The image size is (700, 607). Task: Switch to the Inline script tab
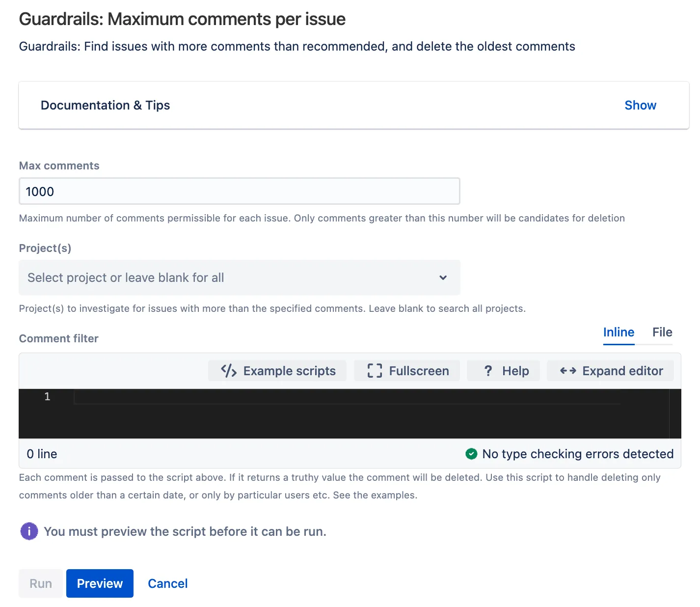tap(619, 332)
